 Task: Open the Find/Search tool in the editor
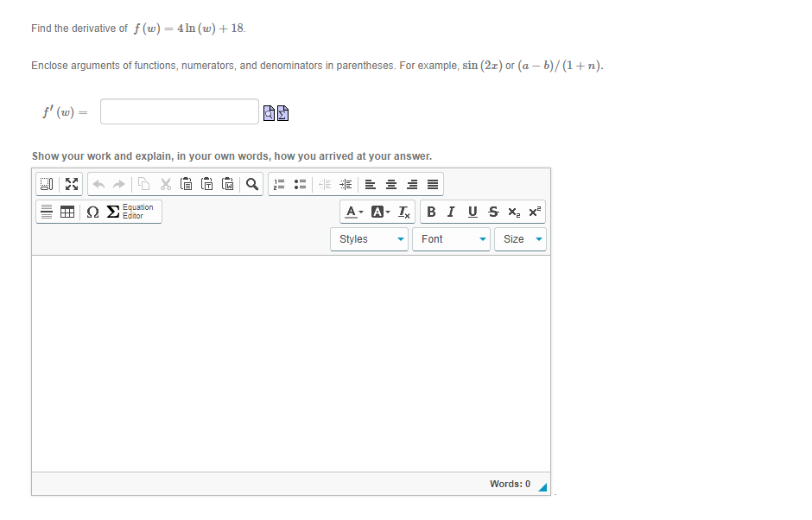[251, 184]
